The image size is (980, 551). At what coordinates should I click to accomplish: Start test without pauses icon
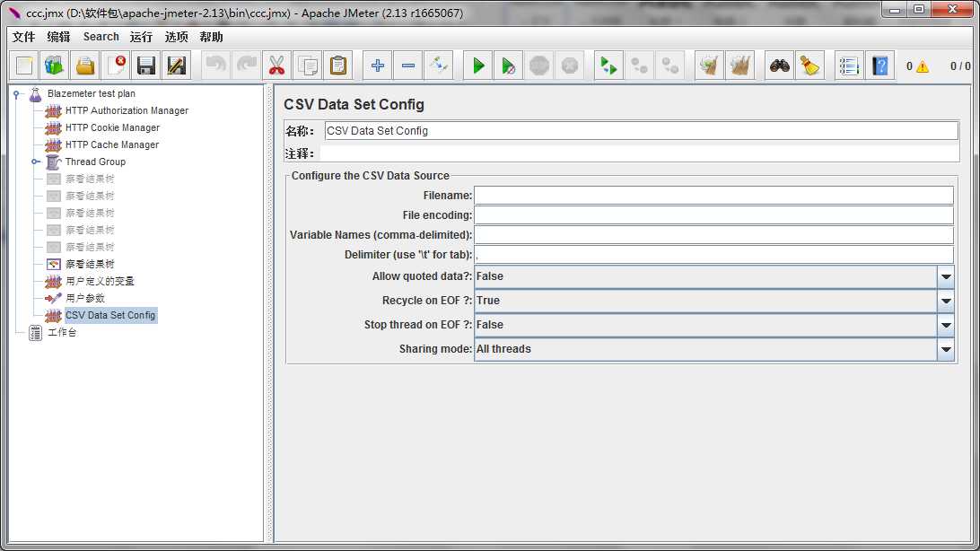pyautogui.click(x=509, y=66)
